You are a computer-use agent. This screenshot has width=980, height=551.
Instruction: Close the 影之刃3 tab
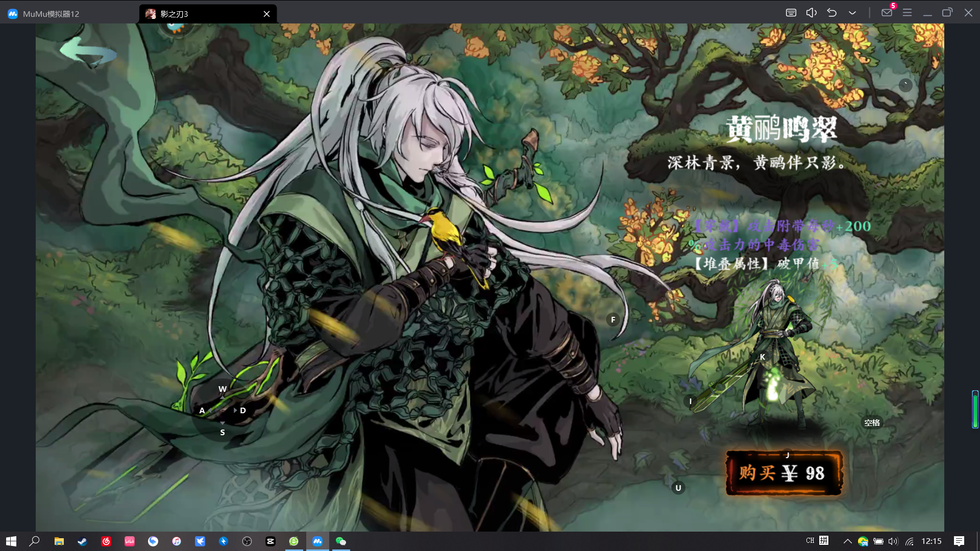pos(266,14)
